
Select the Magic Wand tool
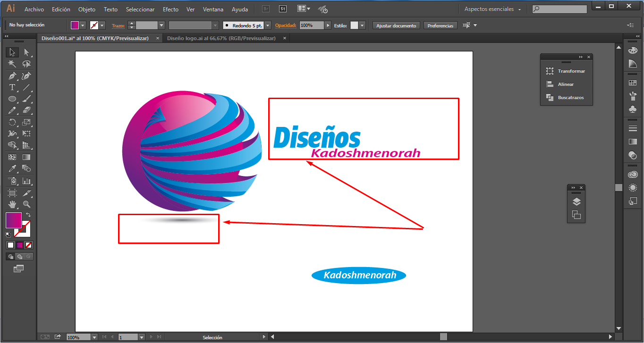tap(12, 64)
